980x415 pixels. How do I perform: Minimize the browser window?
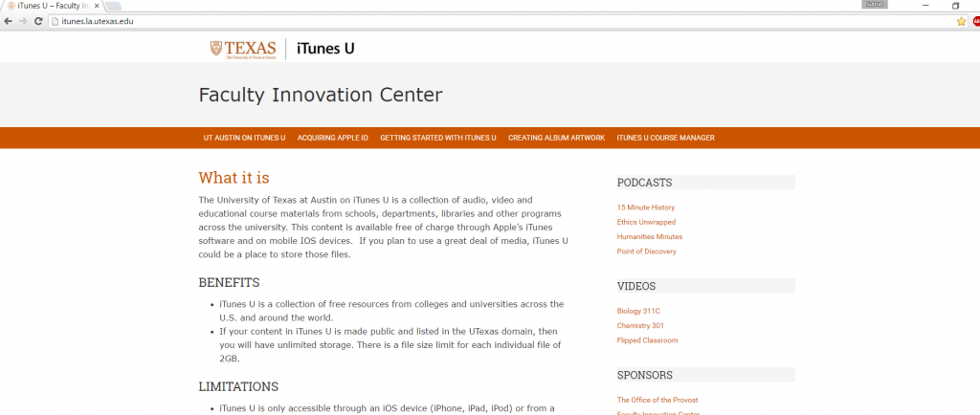click(925, 6)
